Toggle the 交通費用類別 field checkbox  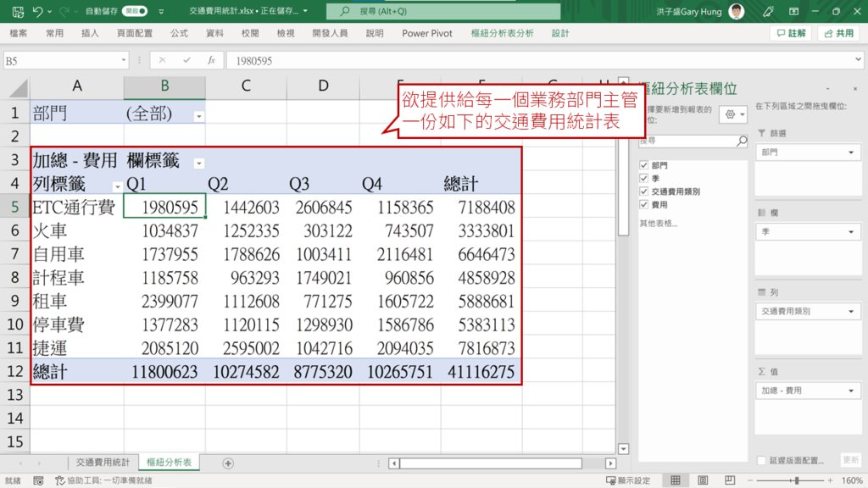click(x=643, y=191)
